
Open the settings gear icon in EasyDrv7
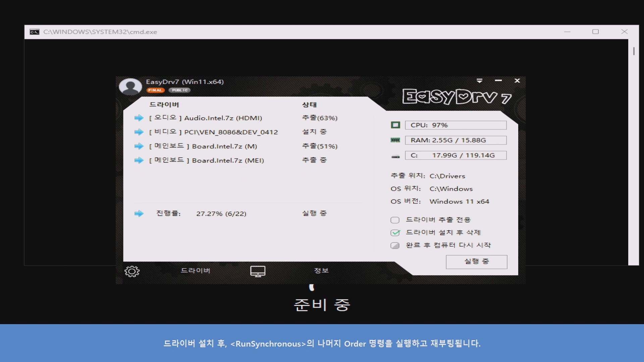132,271
